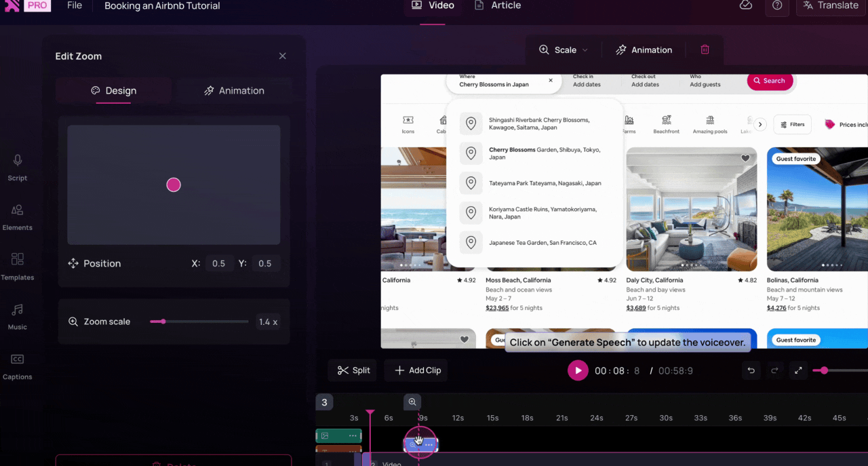Switch to the Article tab

498,5
